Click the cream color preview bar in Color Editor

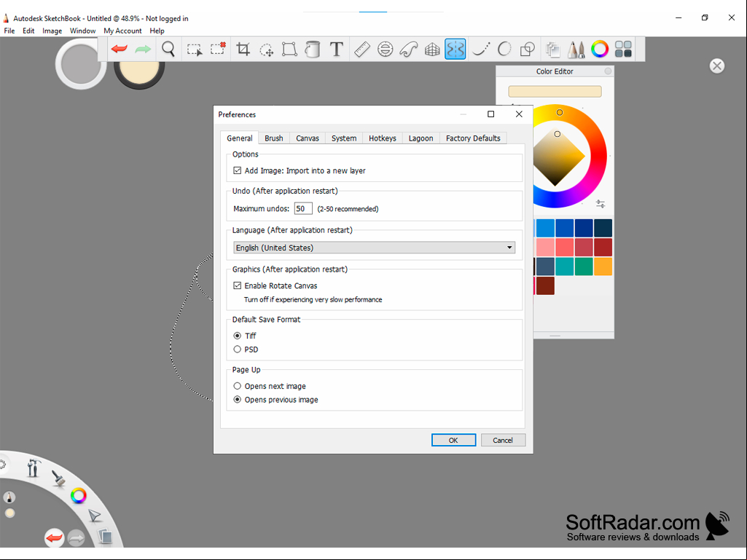click(555, 92)
